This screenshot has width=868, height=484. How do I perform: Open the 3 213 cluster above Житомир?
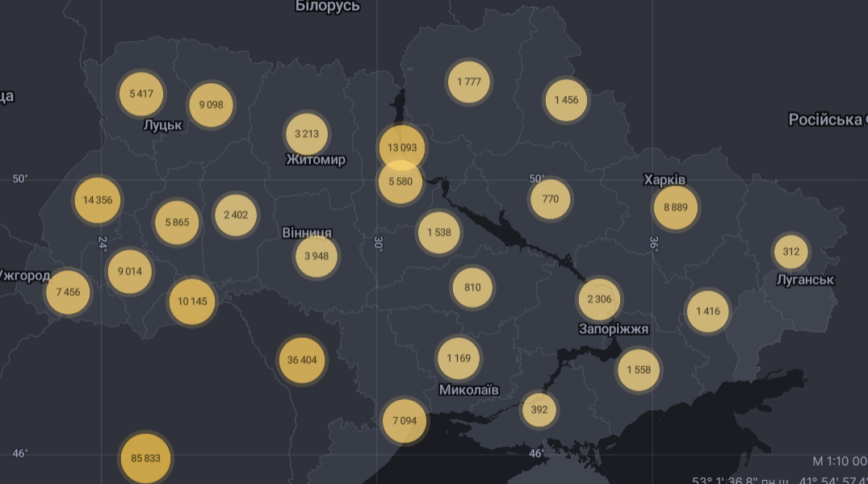pos(307,134)
